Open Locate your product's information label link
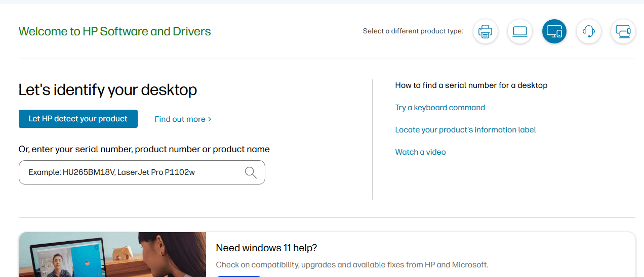This screenshot has height=277, width=644. pos(465,130)
